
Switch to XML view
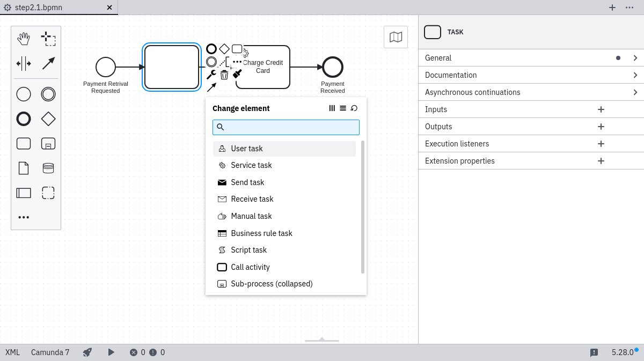pyautogui.click(x=12, y=352)
